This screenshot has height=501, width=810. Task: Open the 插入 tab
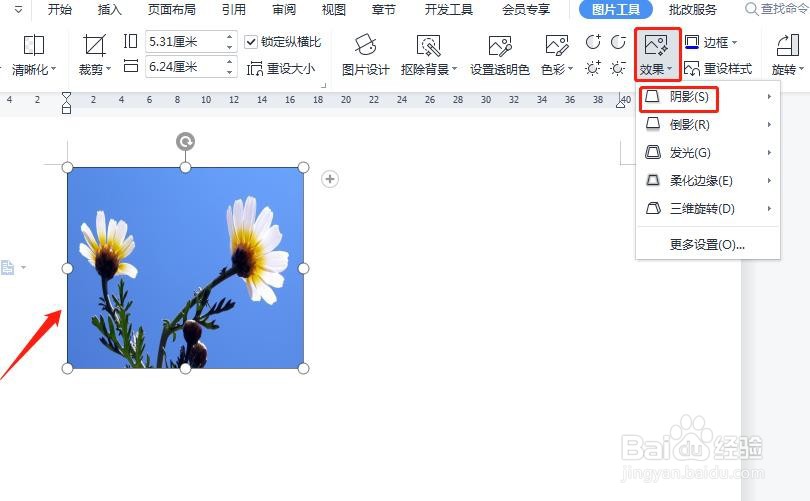click(110, 9)
